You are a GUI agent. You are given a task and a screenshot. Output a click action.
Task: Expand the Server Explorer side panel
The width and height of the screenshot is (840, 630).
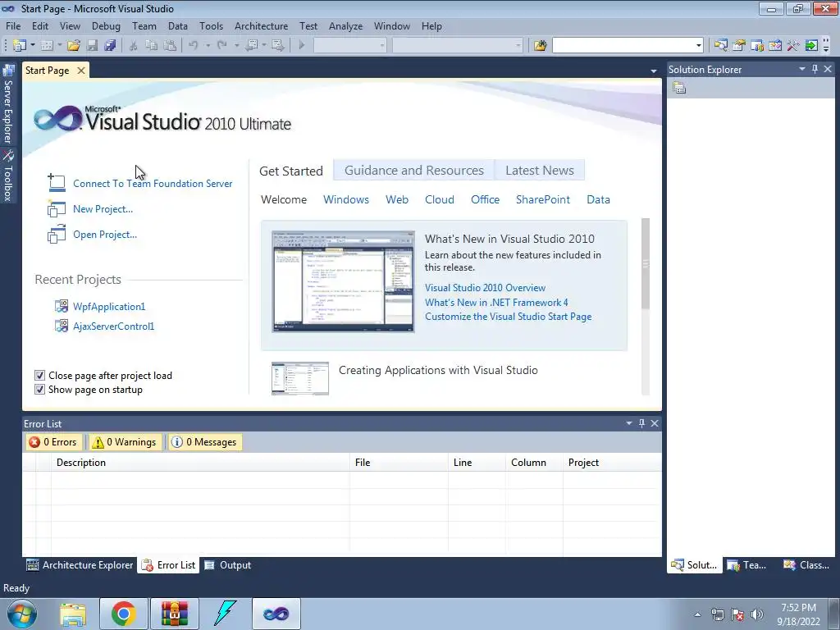click(8, 104)
